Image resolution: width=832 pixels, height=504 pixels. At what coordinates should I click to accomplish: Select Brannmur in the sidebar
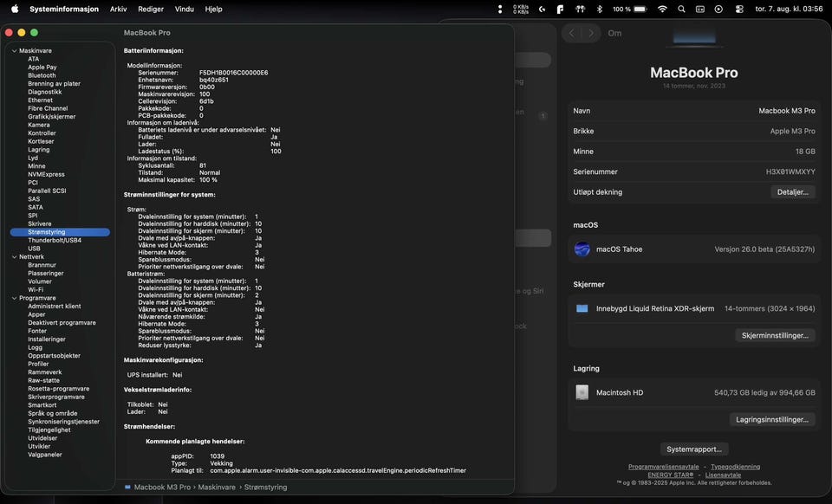(x=42, y=265)
